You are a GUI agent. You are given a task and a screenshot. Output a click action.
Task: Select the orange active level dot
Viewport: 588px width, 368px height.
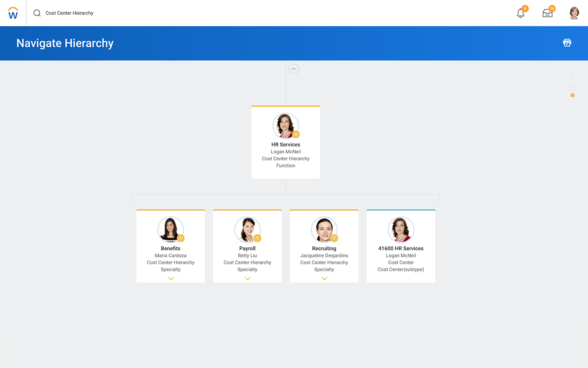coord(572,95)
